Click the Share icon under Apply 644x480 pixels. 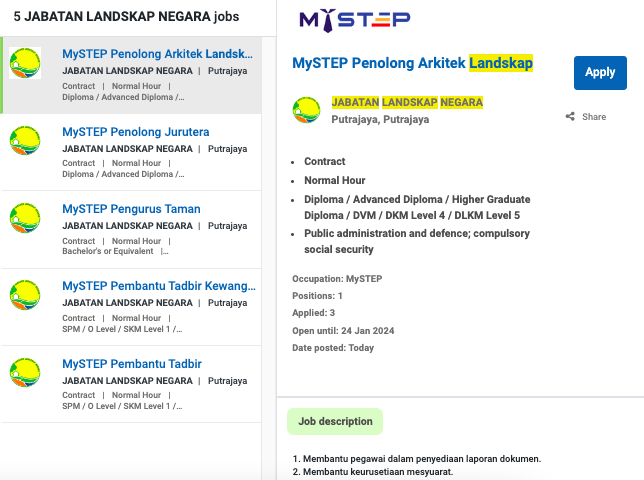570,117
